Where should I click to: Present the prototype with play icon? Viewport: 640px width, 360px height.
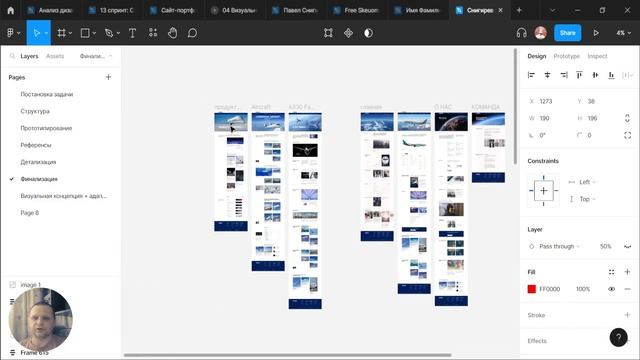(596, 33)
